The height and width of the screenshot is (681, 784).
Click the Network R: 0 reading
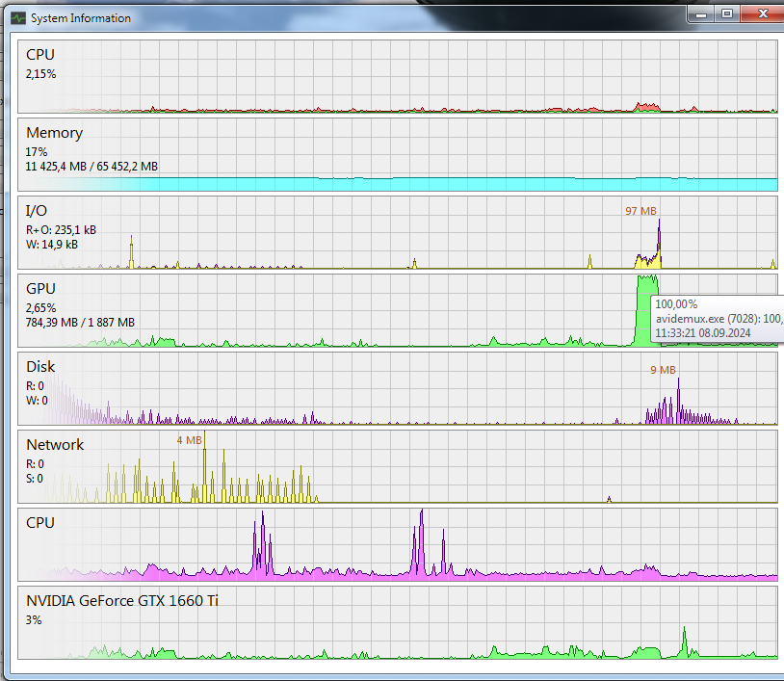[x=35, y=464]
